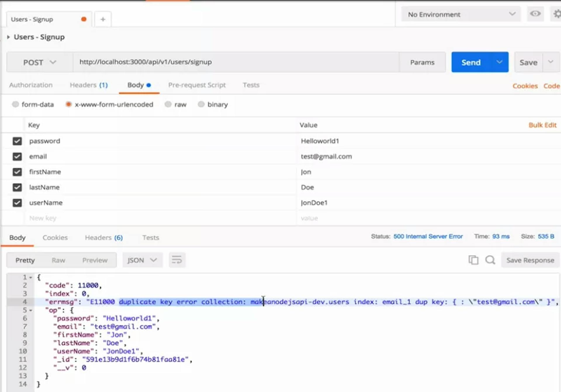The width and height of the screenshot is (561, 392).
Task: Toggle line wrap icon in the response toolbar
Action: click(x=177, y=260)
